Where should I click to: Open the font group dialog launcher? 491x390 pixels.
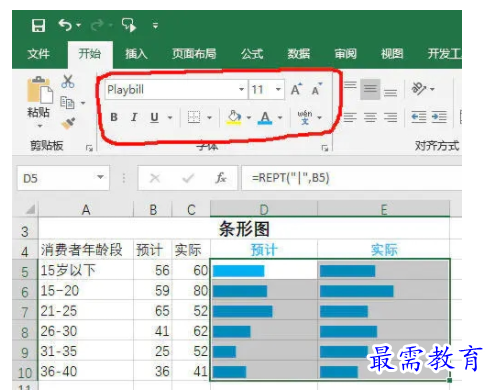click(325, 148)
